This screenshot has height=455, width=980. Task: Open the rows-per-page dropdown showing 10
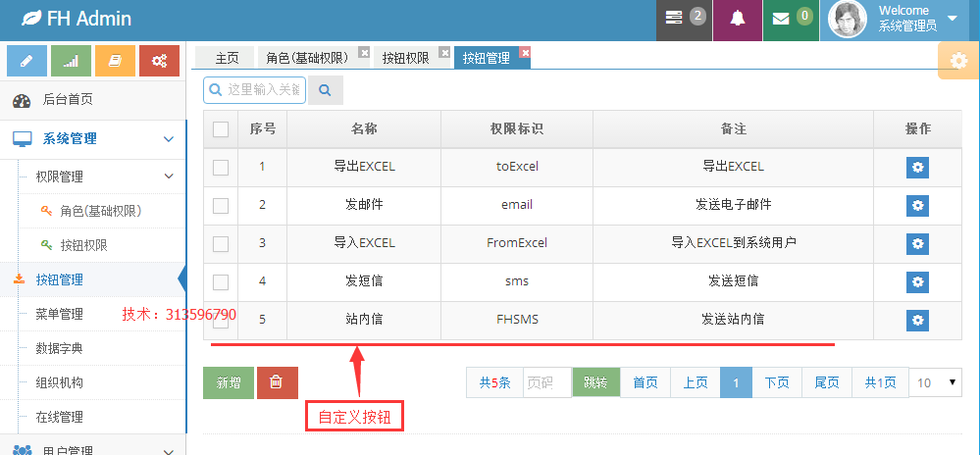click(936, 382)
